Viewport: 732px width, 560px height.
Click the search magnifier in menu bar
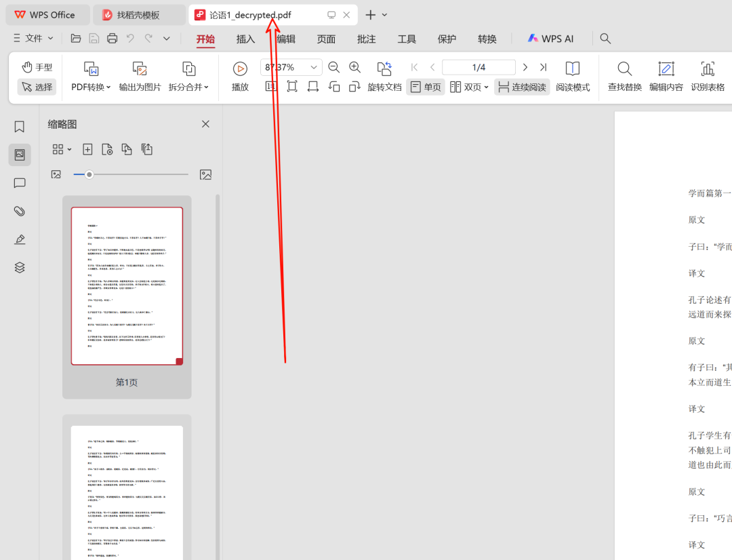click(x=605, y=39)
